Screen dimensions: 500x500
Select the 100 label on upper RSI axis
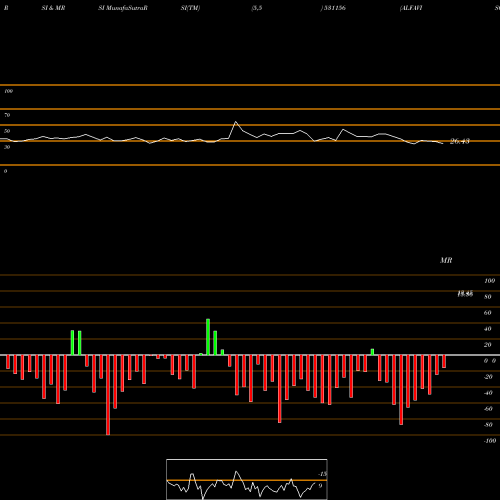[8, 91]
